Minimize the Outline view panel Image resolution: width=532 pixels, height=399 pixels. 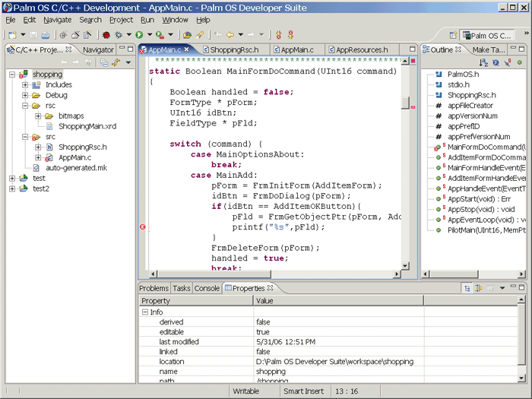coord(513,49)
